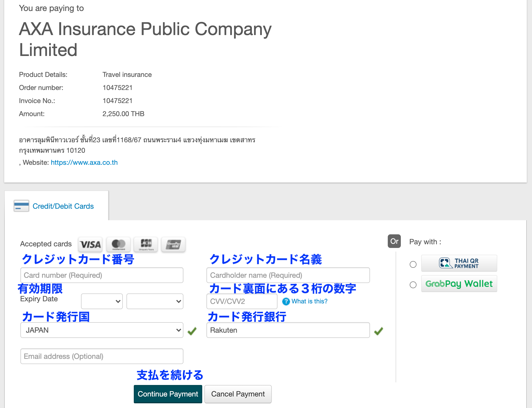Focus the Card number input field
Screen dimensions: 532x408
point(102,275)
